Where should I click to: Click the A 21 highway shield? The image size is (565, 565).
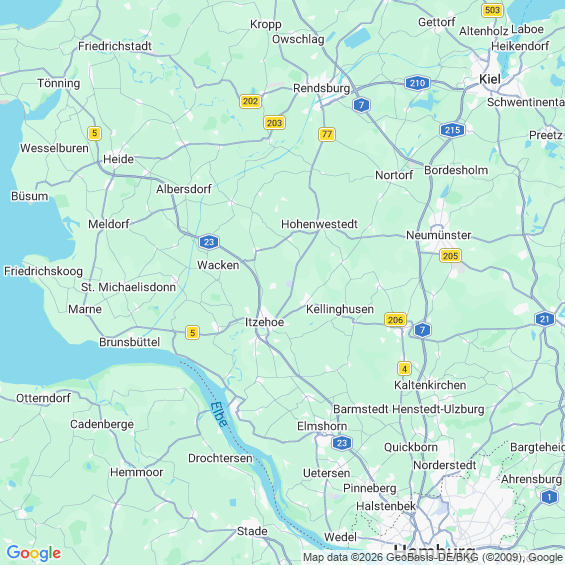click(x=545, y=319)
